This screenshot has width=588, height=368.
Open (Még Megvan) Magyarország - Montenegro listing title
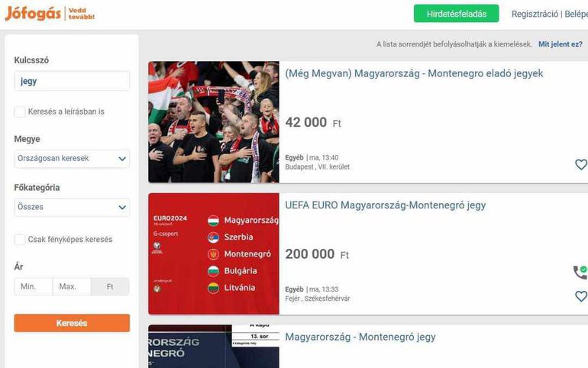coord(414,73)
